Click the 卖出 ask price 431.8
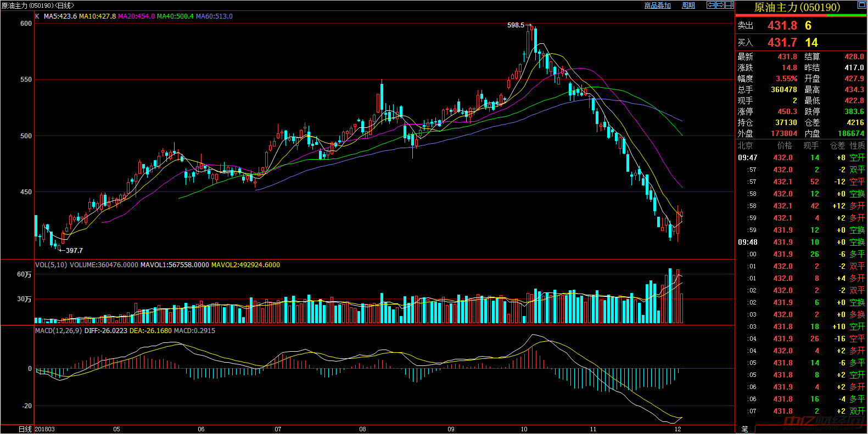This screenshot has width=868, height=434. 782,26
